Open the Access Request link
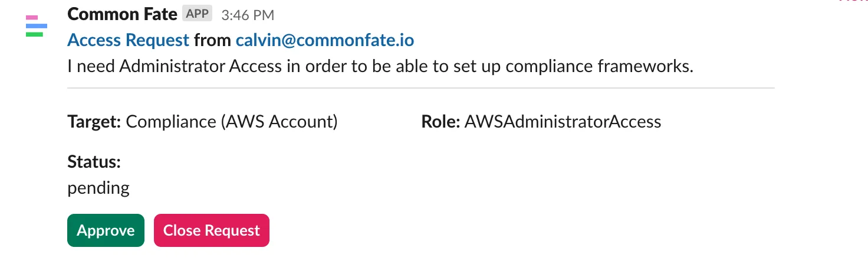Viewport: 868px width, 267px height. pyautogui.click(x=129, y=40)
